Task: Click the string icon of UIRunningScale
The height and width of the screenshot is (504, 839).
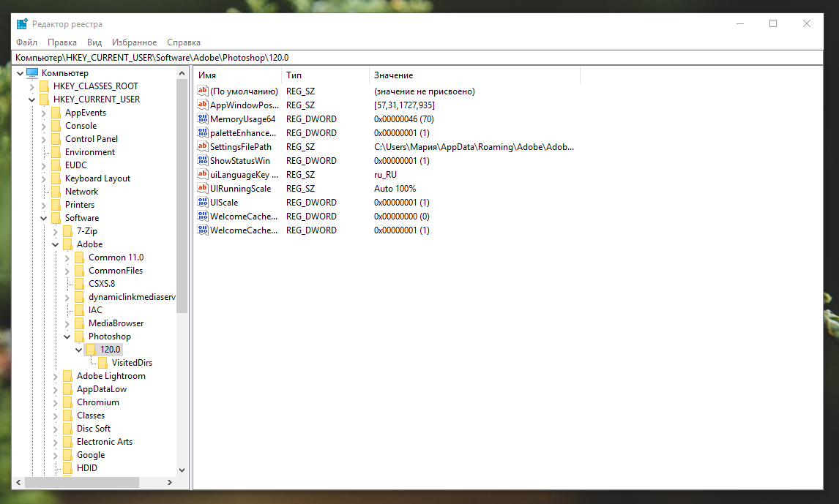Action: point(202,188)
